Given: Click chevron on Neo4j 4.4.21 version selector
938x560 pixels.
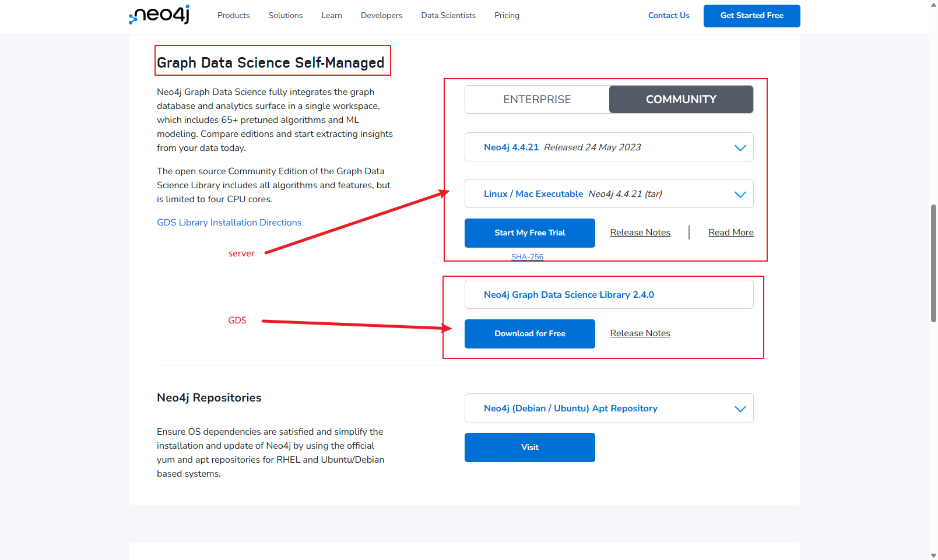Looking at the screenshot, I should click(x=740, y=148).
